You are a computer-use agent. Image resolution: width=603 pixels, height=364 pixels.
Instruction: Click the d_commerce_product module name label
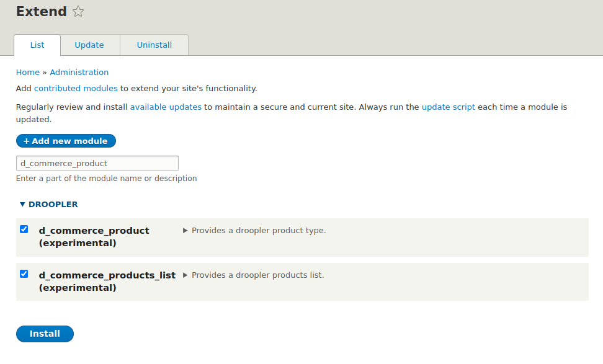coord(94,237)
